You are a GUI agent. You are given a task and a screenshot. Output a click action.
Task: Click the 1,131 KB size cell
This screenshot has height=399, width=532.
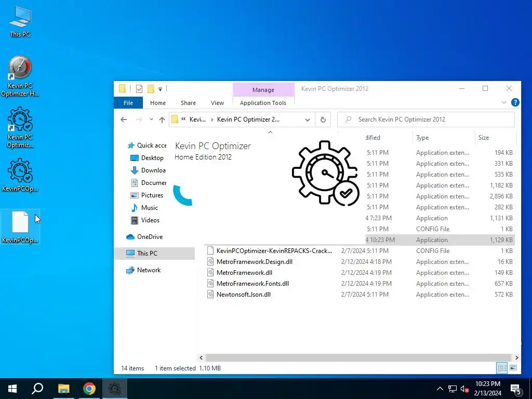coord(501,218)
